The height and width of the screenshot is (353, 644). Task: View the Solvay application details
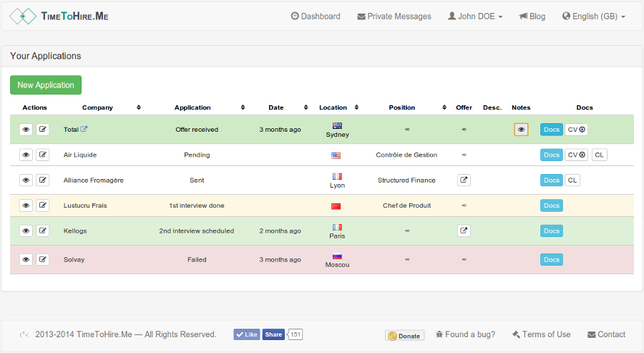pos(26,260)
